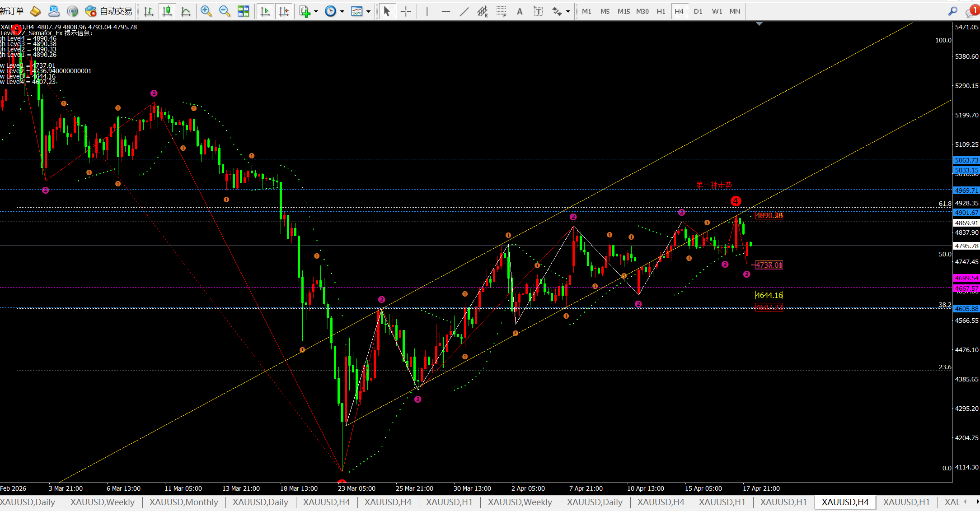Expand the templates dropdown arrow
Viewport: 980px width, 511px height.
click(369, 11)
